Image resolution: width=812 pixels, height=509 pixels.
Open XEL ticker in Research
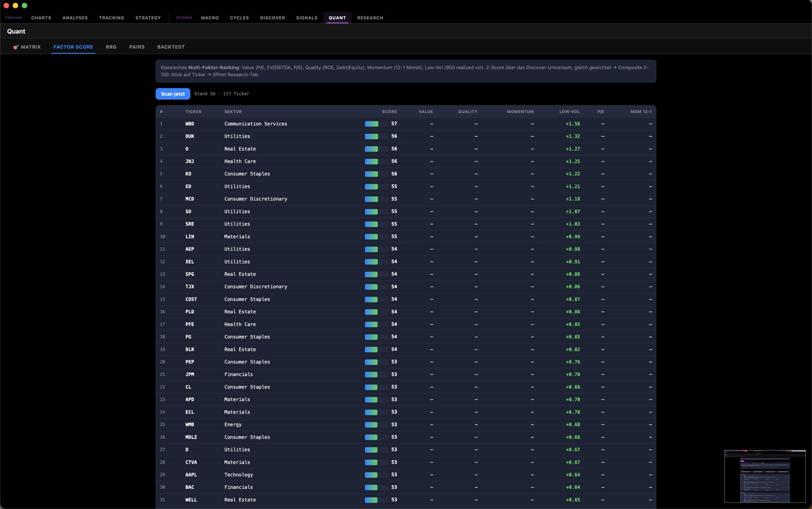(x=190, y=262)
